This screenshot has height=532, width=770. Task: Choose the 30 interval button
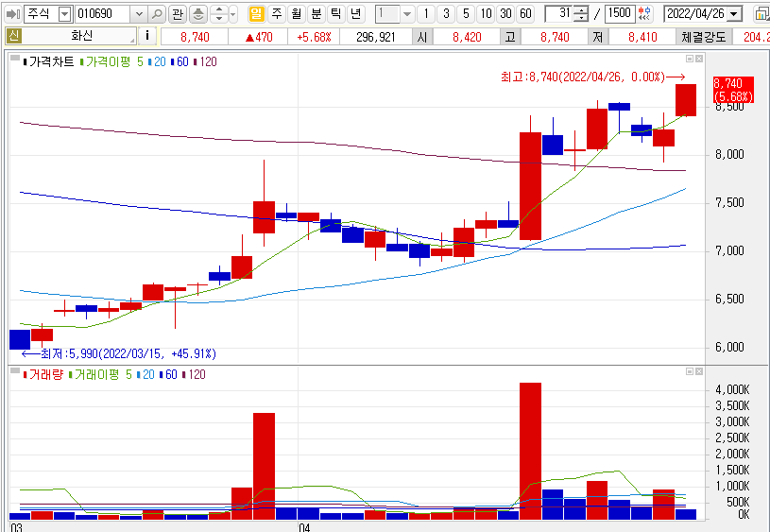(505, 14)
